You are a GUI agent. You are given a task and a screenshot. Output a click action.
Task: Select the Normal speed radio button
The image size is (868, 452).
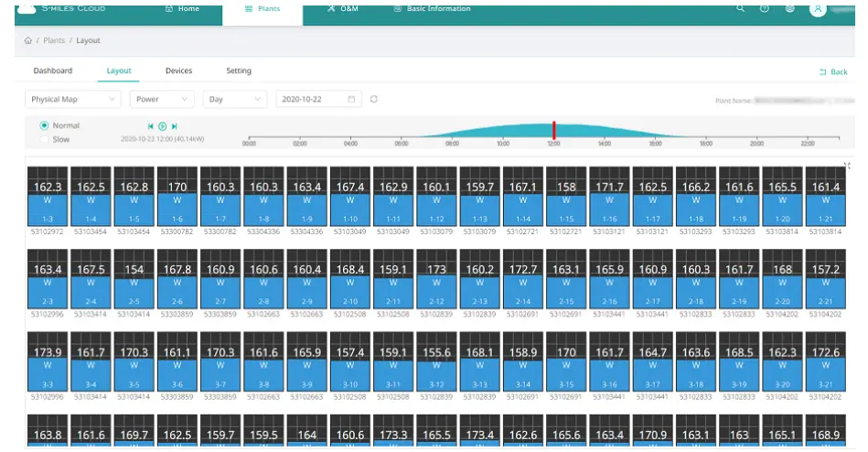coord(44,125)
